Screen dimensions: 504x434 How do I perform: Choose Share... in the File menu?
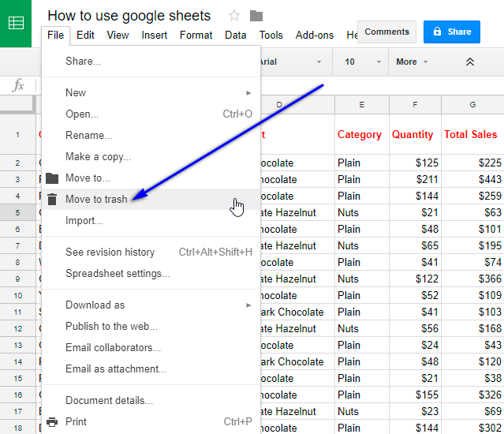[151, 61]
